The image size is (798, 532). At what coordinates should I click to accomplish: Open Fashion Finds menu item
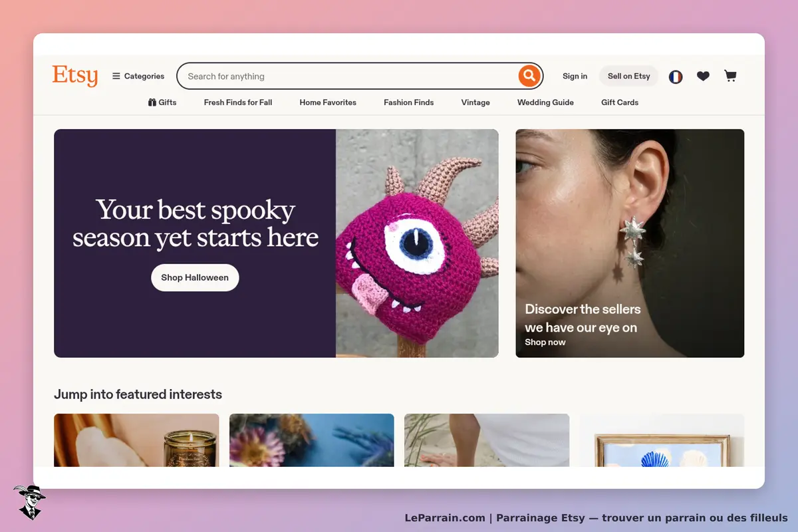(408, 102)
